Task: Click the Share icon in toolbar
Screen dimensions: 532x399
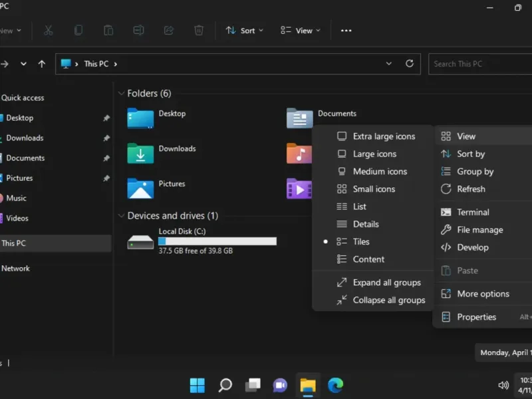Action: pyautogui.click(x=169, y=31)
